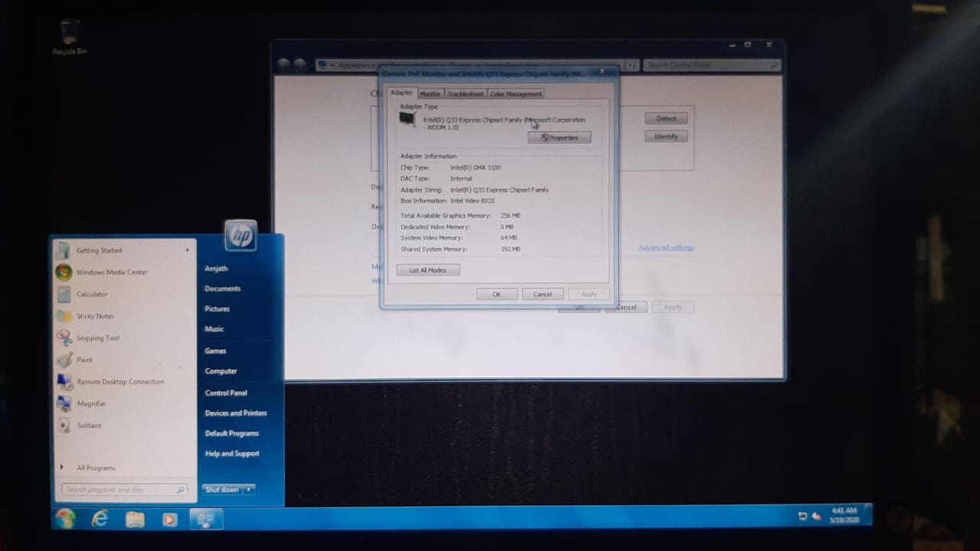Start Sticky Notes
This screenshot has height=551, width=980.
(x=95, y=315)
